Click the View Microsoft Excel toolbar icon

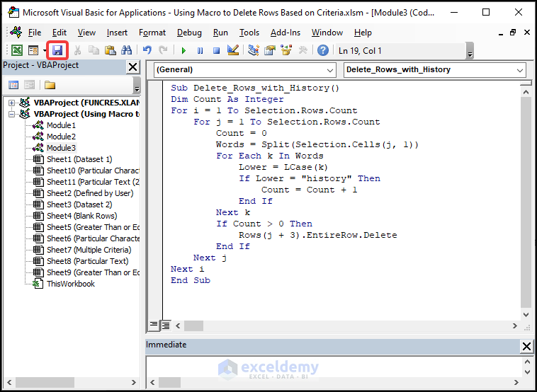point(17,51)
